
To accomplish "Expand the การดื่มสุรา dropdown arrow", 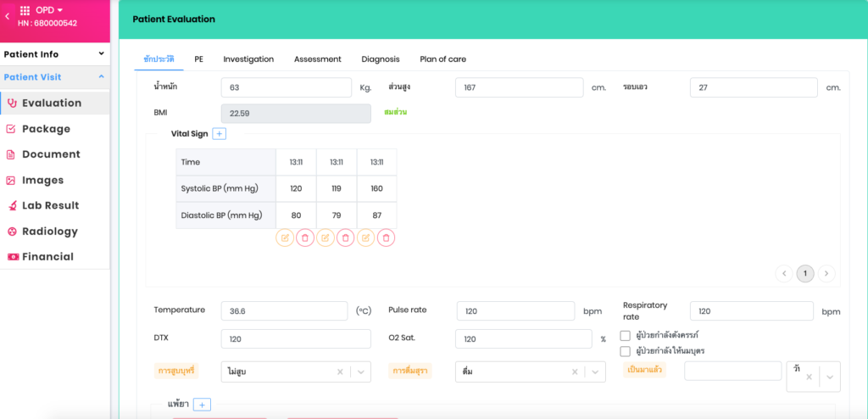I will click(x=597, y=372).
